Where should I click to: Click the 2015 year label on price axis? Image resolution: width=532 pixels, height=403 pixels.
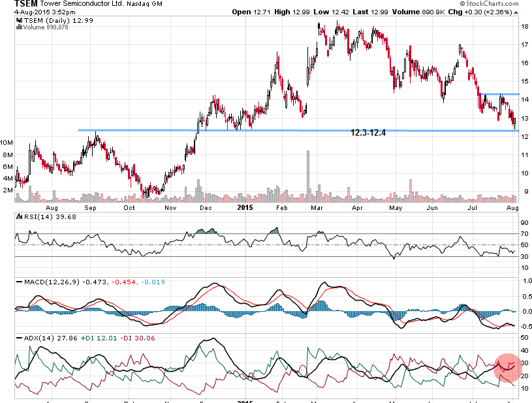[245, 207]
